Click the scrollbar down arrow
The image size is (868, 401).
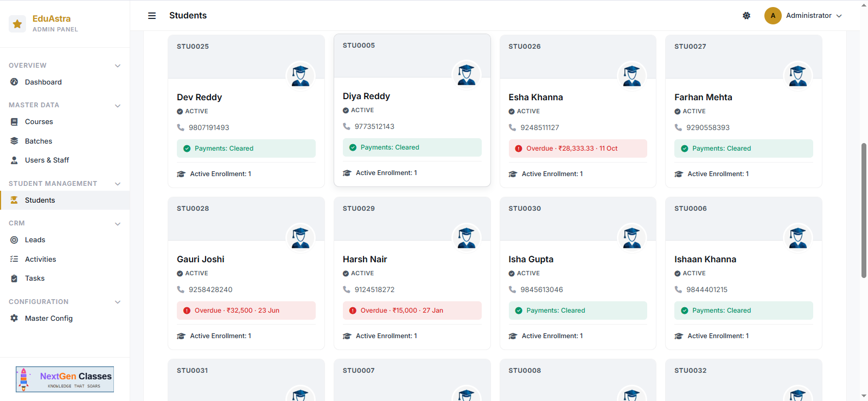[x=864, y=396]
